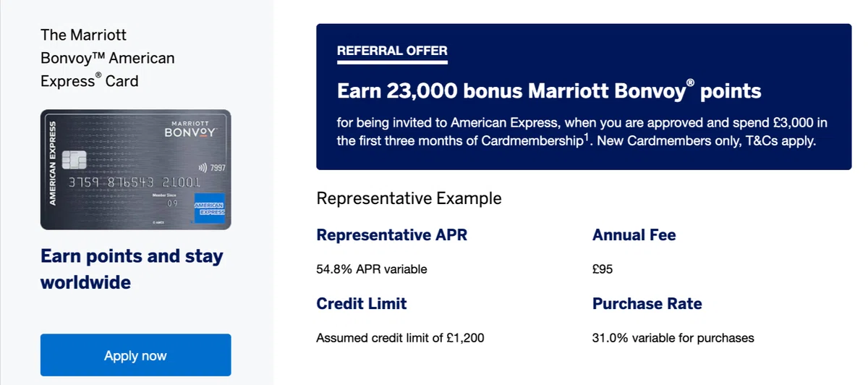Click the 54.8% APR variable text
This screenshot has height=385, width=868.
[x=372, y=269]
